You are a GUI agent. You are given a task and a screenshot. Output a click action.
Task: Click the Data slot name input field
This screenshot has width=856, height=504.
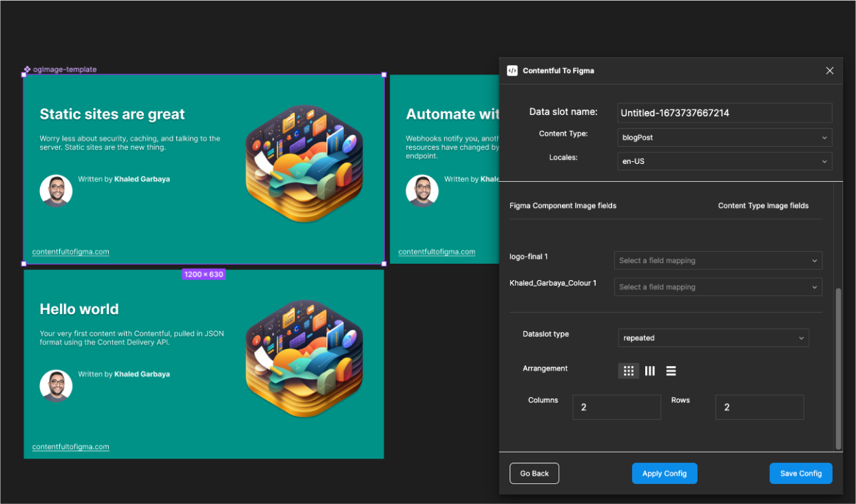click(x=724, y=112)
